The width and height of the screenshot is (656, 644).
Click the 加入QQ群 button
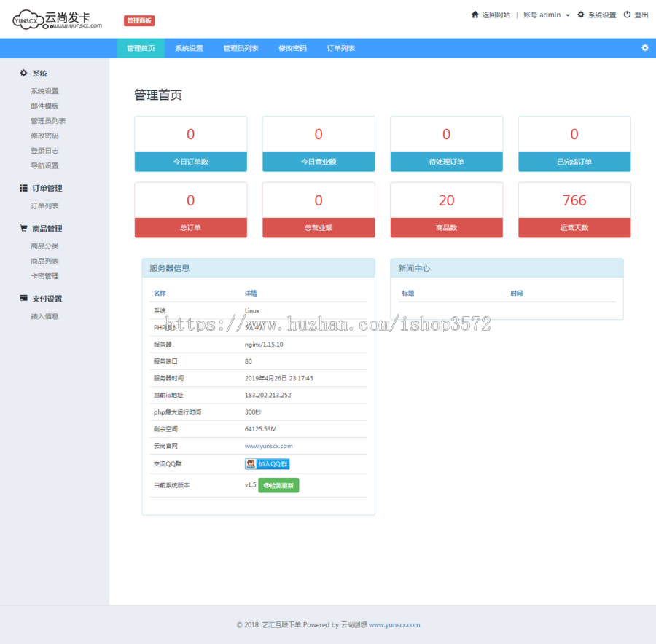(268, 464)
